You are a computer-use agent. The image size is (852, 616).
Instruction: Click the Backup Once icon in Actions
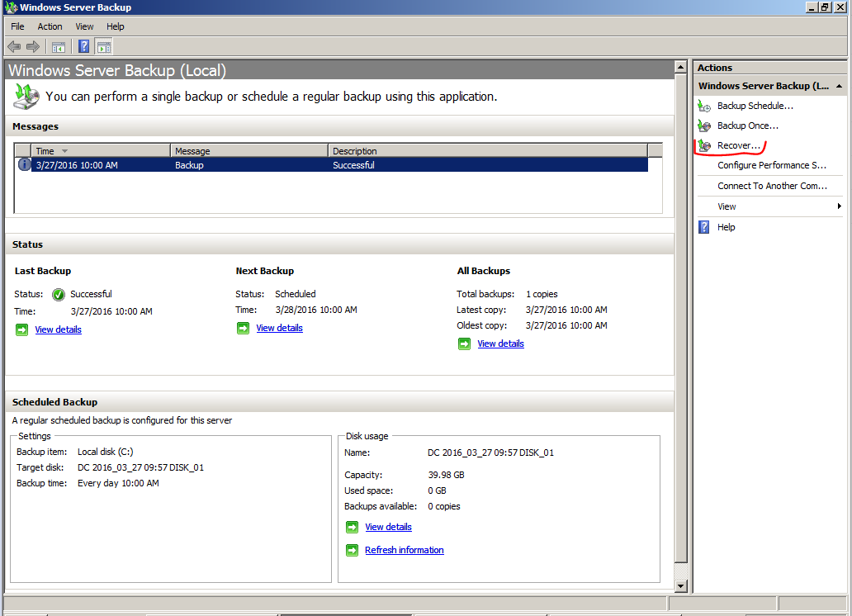(x=704, y=126)
